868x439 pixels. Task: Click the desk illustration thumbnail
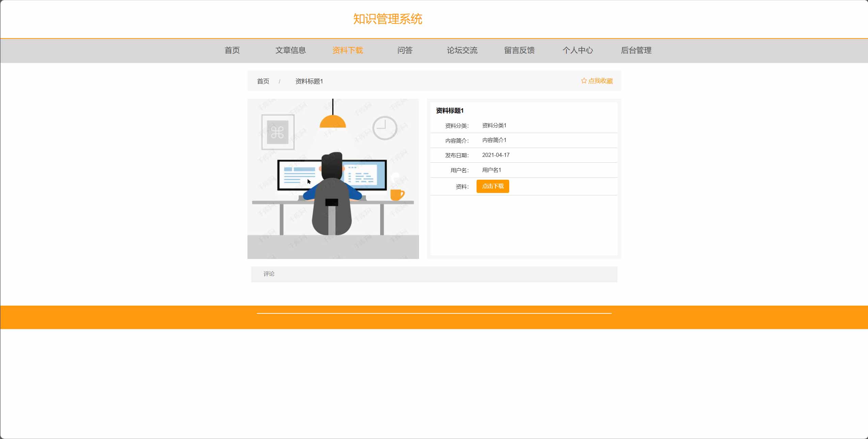(333, 179)
